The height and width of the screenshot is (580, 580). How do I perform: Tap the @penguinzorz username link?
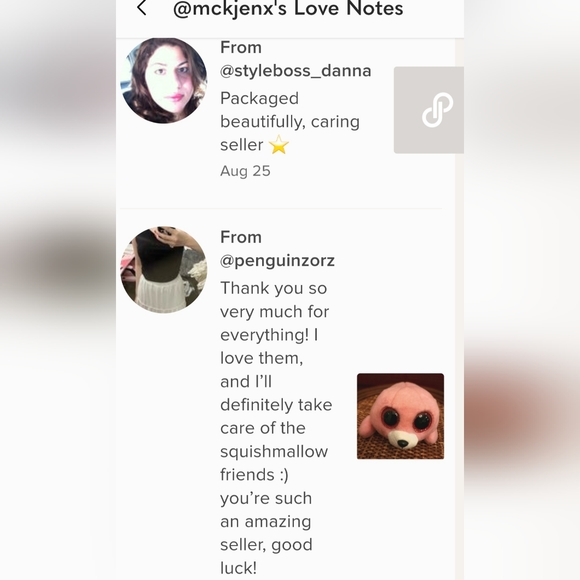[277, 261]
